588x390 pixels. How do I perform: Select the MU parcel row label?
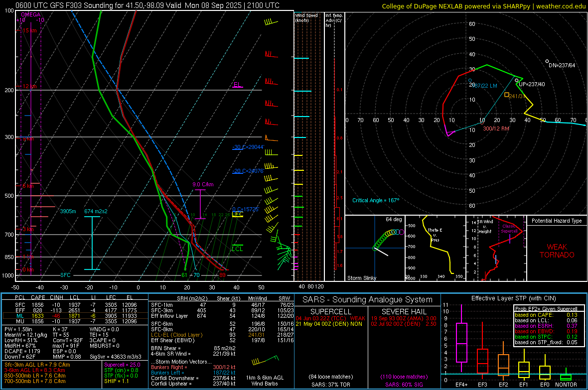tap(20, 321)
